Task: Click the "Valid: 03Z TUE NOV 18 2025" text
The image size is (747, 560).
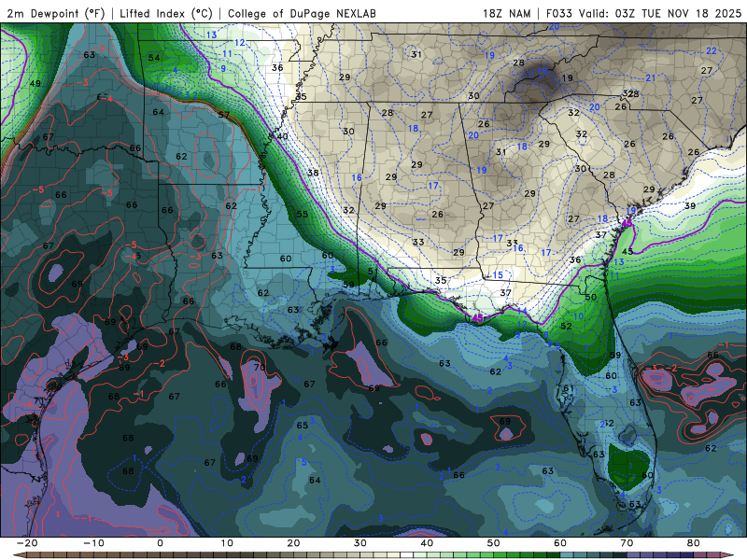Action: tap(660, 13)
